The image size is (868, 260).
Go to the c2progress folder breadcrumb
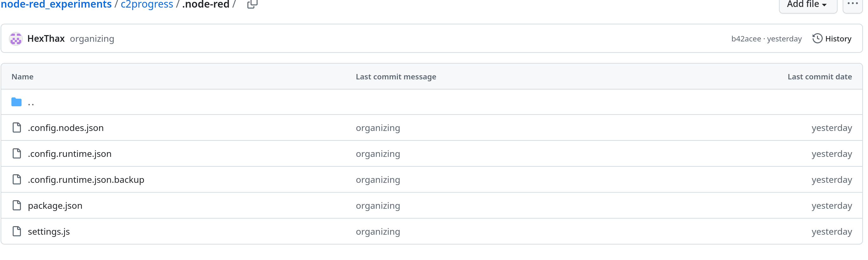(x=147, y=4)
